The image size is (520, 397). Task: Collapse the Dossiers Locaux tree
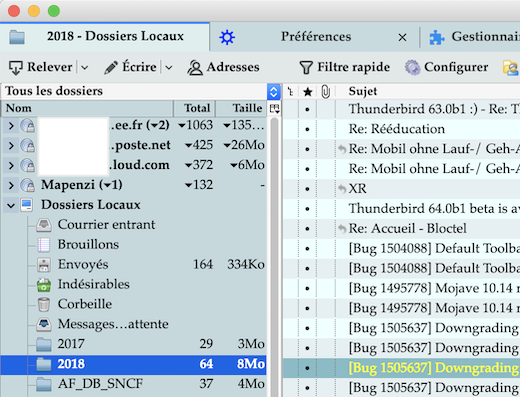pyautogui.click(x=11, y=205)
